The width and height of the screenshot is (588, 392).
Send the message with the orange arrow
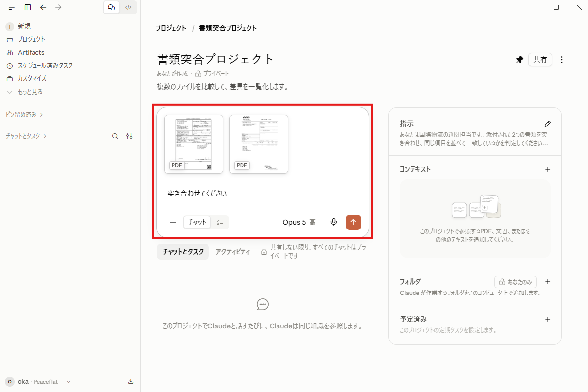353,222
